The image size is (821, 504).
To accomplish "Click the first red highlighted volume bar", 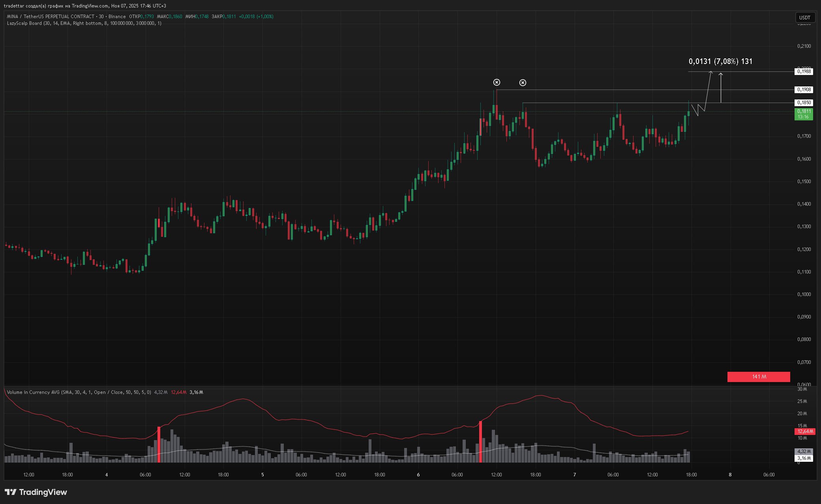I will [159, 444].
